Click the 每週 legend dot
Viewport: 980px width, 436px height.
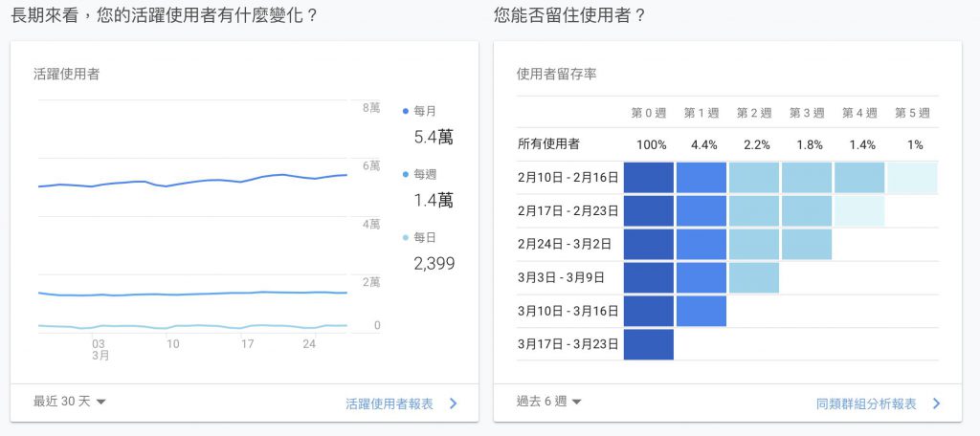coord(406,174)
